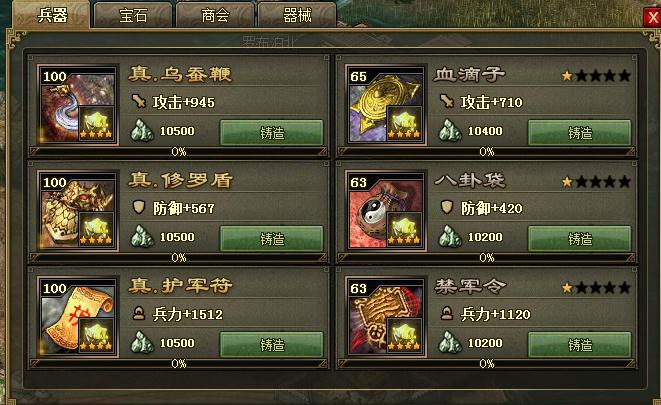Forge 真.乌蚕鞭 with 铸造 button

point(272,133)
